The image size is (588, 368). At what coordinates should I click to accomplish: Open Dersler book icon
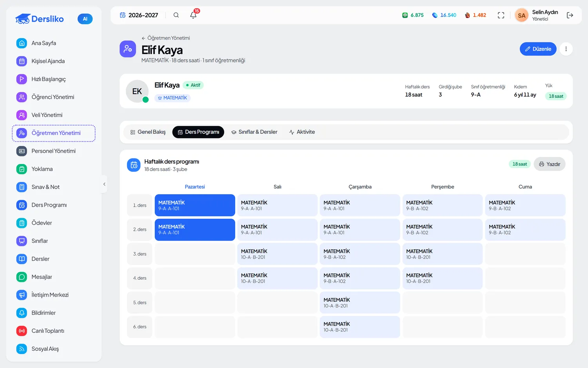(22, 259)
